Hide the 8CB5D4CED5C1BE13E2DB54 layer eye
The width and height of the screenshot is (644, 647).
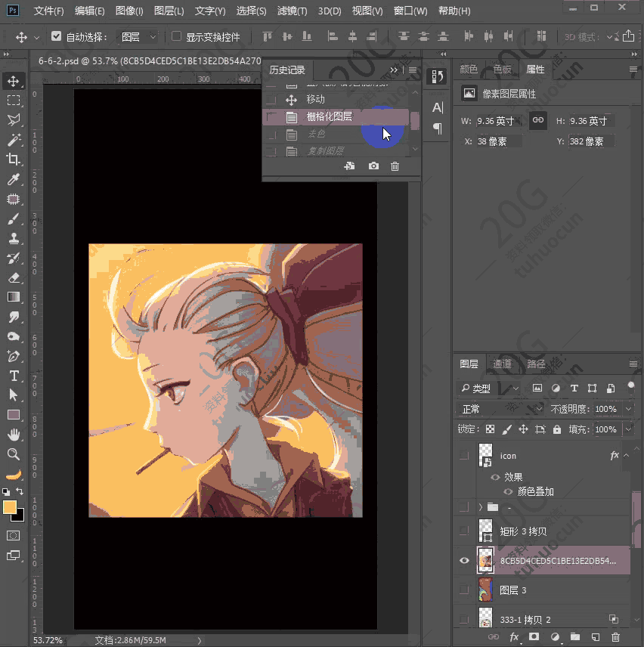pyautogui.click(x=465, y=560)
